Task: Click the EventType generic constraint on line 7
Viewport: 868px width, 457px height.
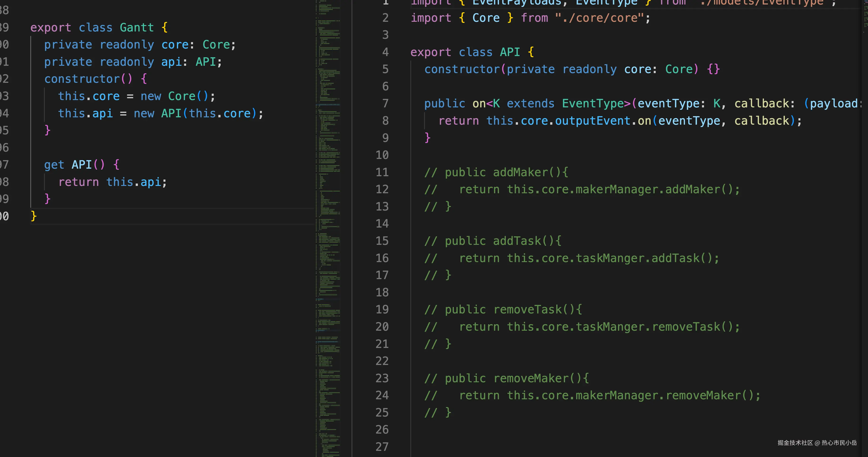Action: [592, 103]
